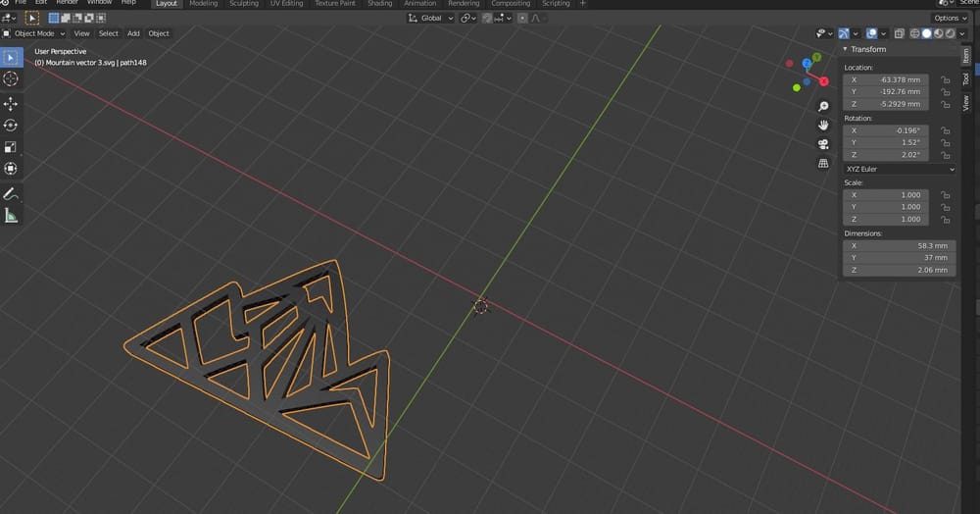Click the blue Z axis gizmo ball

coord(807,64)
